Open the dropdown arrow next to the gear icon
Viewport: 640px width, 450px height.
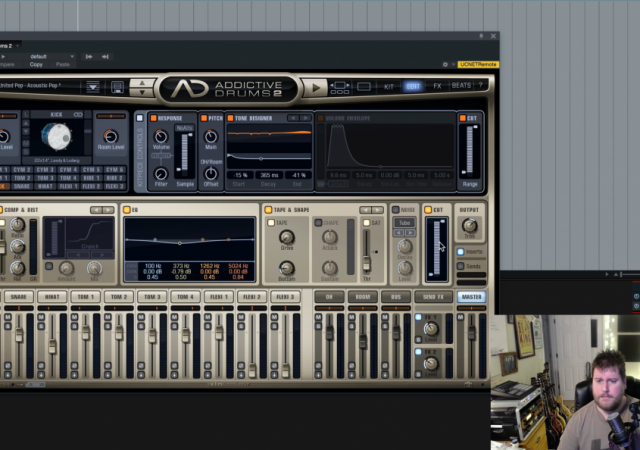point(453,65)
